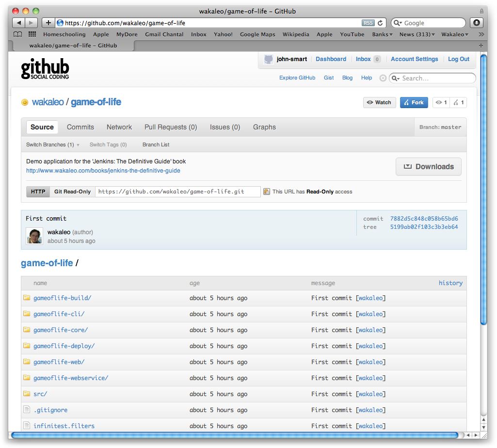Screen dimensions: 497x448
Task: Go forward with Safari's forward arrow
Action: pyautogui.click(x=31, y=23)
